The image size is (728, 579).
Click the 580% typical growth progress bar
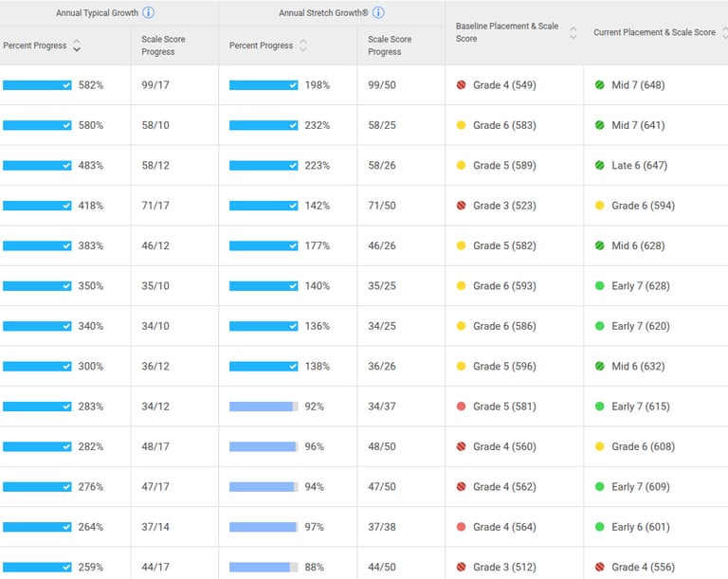pyautogui.click(x=37, y=125)
